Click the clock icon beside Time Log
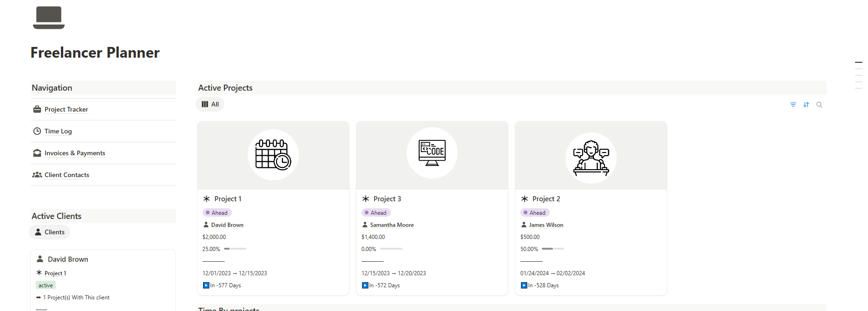The height and width of the screenshot is (311, 868). [37, 131]
